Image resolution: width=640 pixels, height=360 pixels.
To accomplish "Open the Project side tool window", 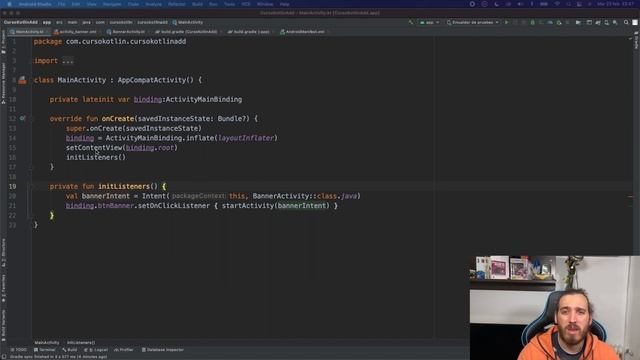I will click(3, 42).
